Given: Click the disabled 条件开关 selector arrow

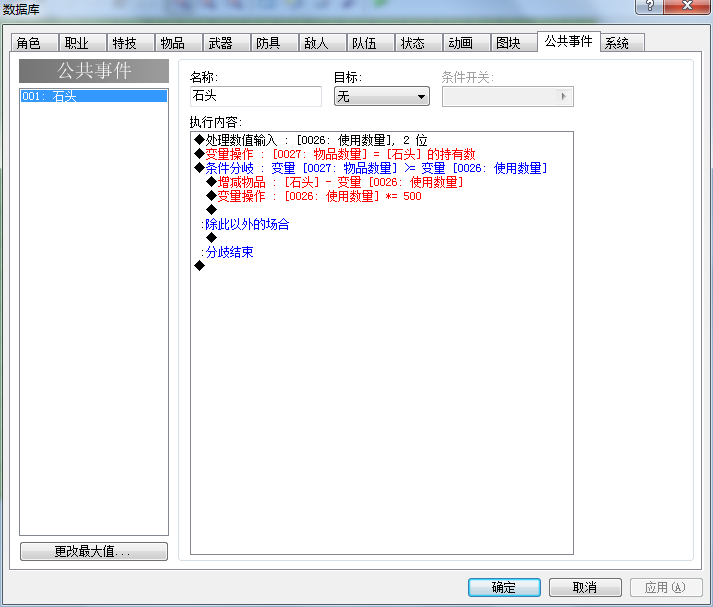Looking at the screenshot, I should [563, 96].
